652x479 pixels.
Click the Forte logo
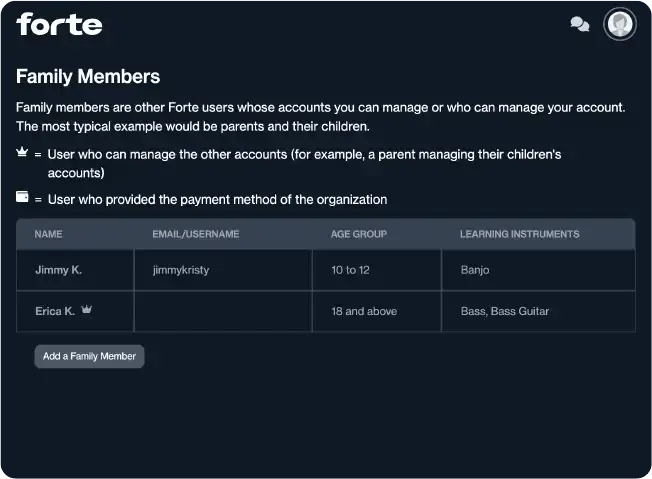(x=59, y=24)
